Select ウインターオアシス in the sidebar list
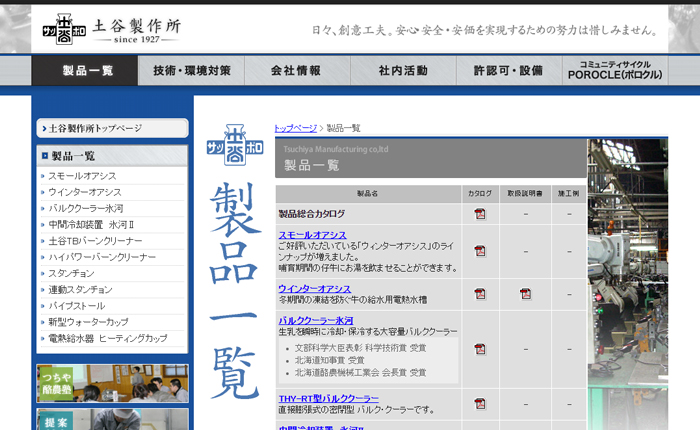The image size is (700, 430). [85, 192]
